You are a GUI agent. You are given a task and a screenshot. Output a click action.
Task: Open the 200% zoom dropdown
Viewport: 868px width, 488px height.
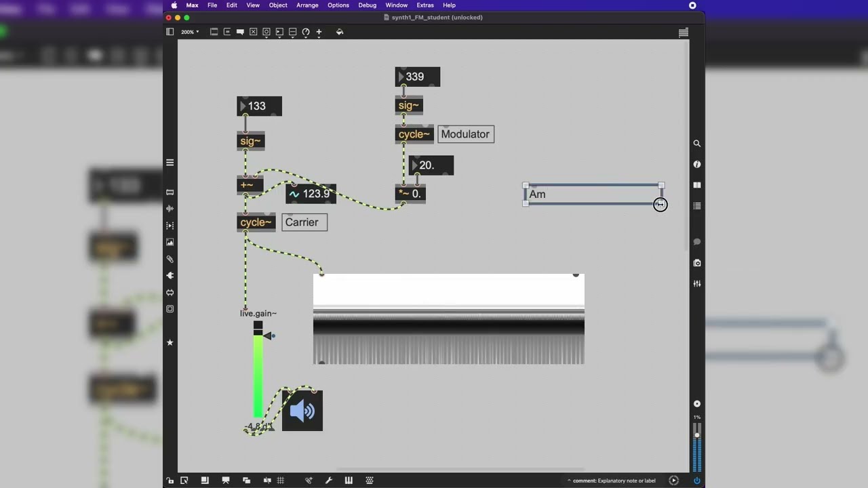click(190, 32)
